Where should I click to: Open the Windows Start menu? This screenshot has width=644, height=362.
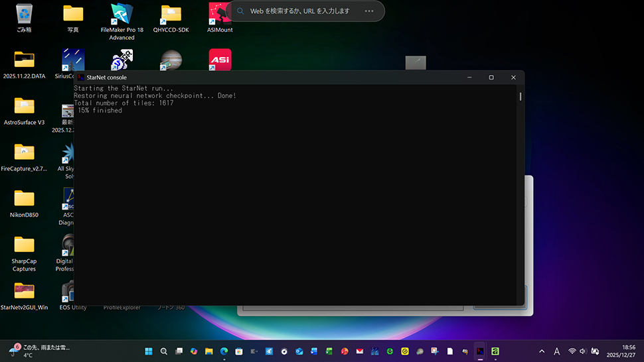click(x=149, y=351)
